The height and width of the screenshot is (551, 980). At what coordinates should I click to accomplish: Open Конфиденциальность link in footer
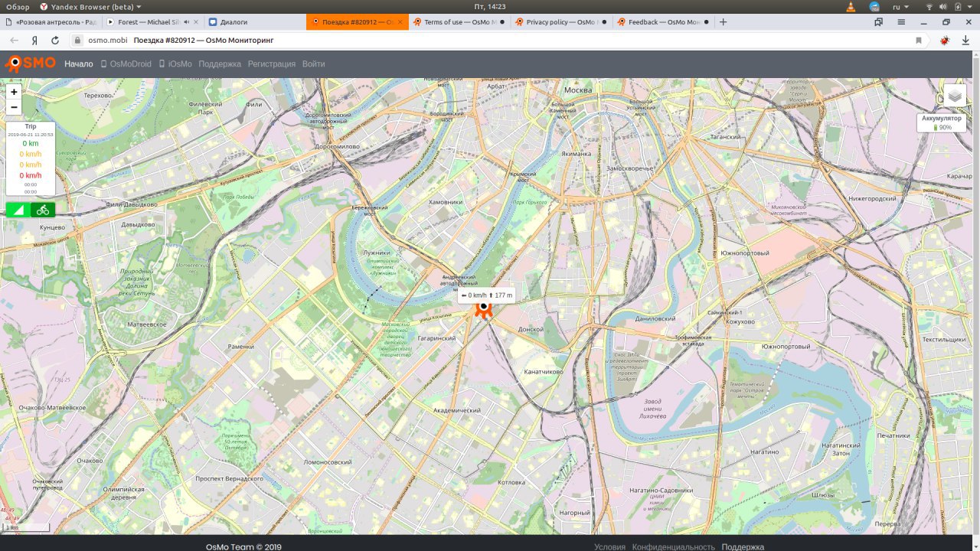click(674, 547)
